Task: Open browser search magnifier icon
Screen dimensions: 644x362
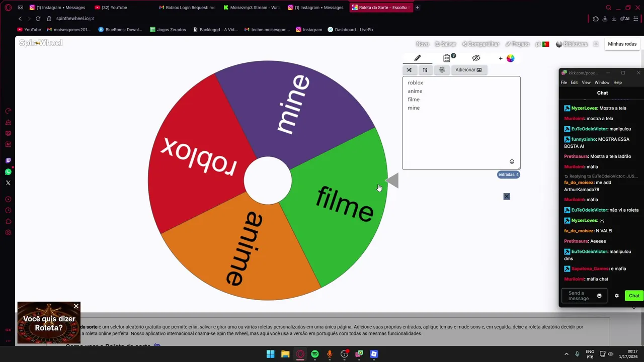Action: (608, 8)
